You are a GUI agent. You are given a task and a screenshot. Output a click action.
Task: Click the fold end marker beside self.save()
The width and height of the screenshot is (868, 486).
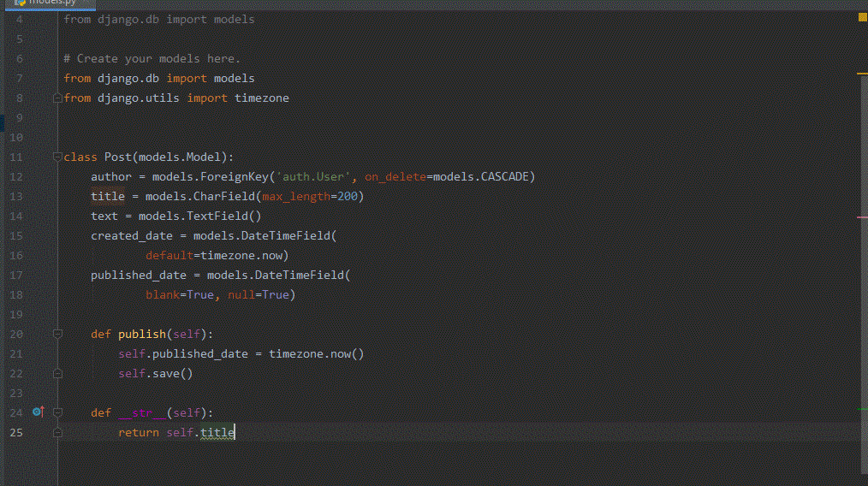pos(57,374)
